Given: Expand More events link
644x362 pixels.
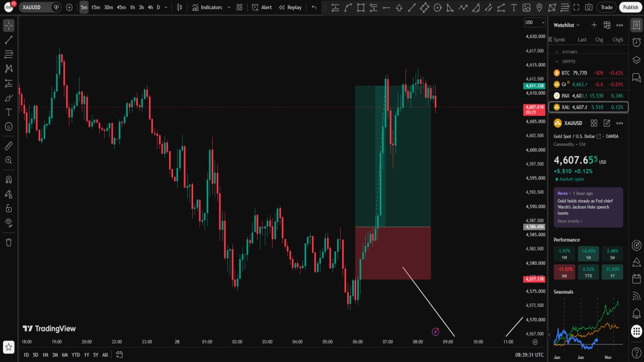Looking at the screenshot, I should point(570,221).
